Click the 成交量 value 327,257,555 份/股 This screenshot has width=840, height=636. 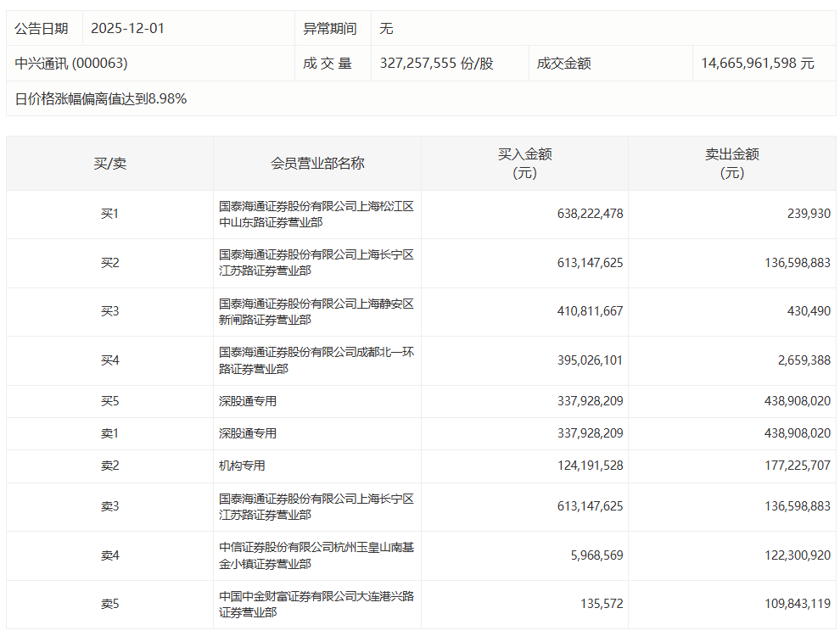[436, 64]
